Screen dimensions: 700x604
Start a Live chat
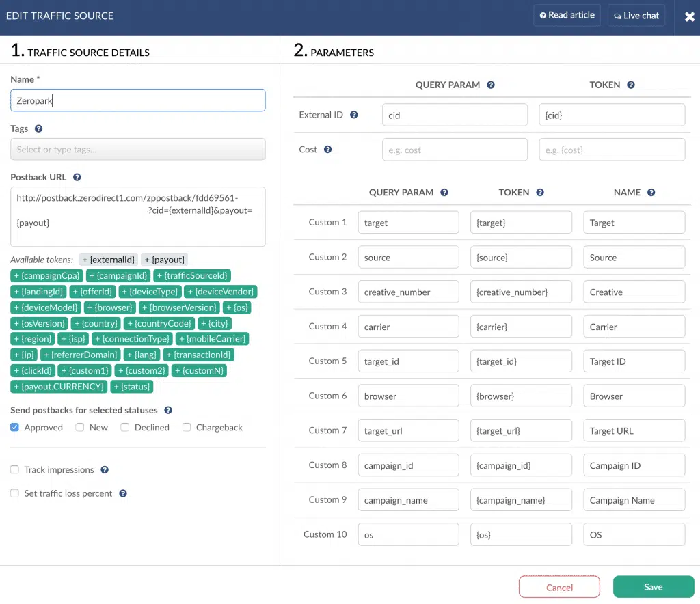(x=636, y=15)
